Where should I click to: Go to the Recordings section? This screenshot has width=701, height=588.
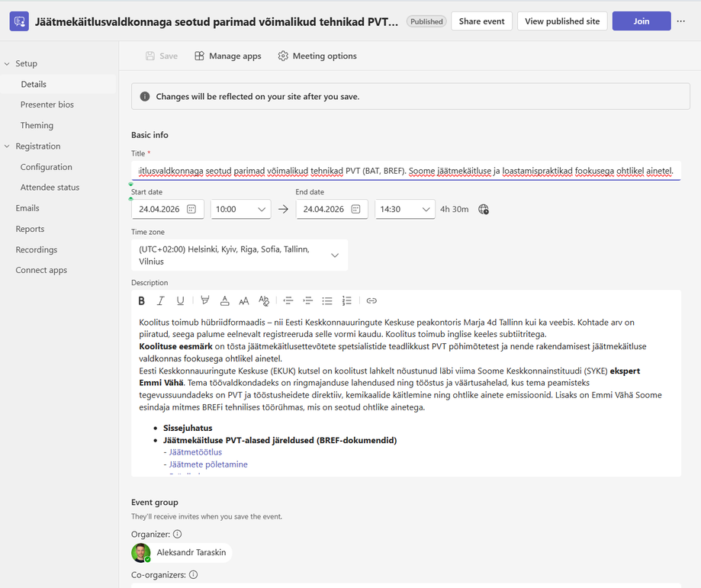37,249
